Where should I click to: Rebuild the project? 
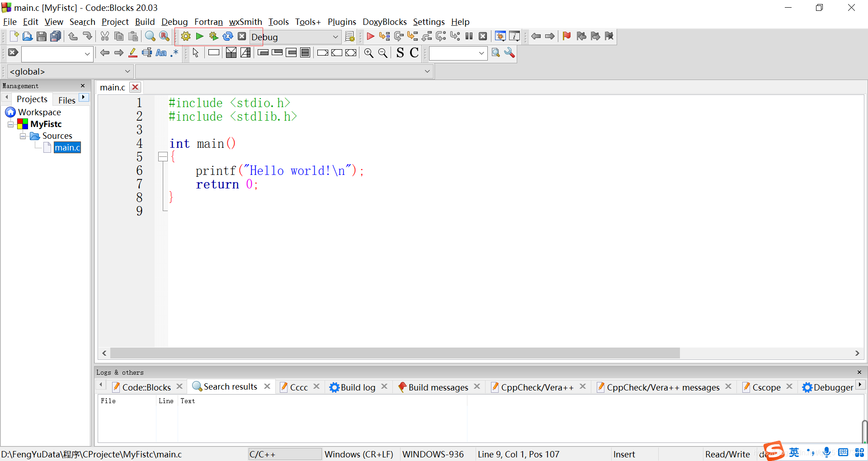tap(228, 36)
